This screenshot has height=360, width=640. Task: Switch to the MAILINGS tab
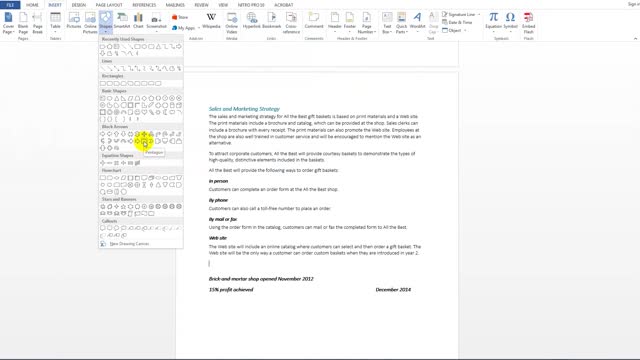(175, 5)
